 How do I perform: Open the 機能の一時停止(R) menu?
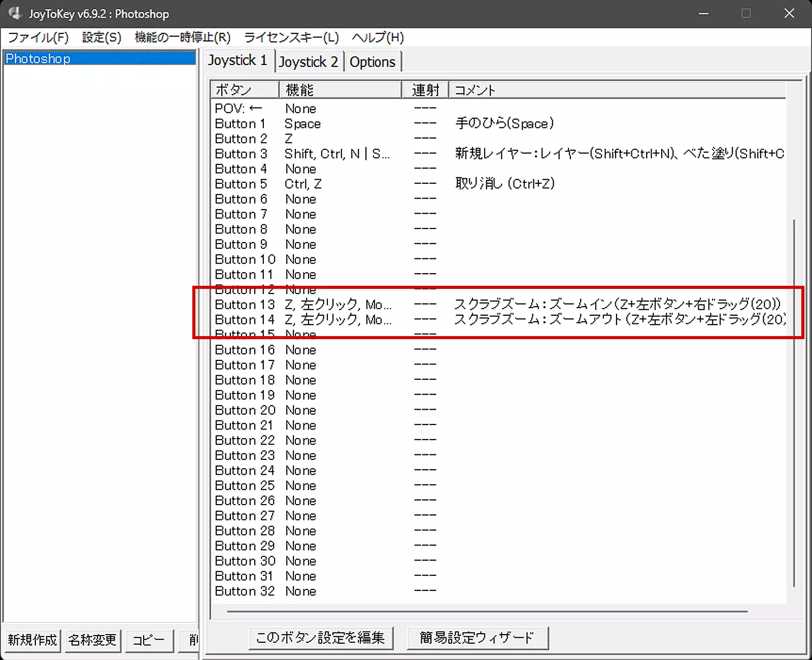click(182, 38)
